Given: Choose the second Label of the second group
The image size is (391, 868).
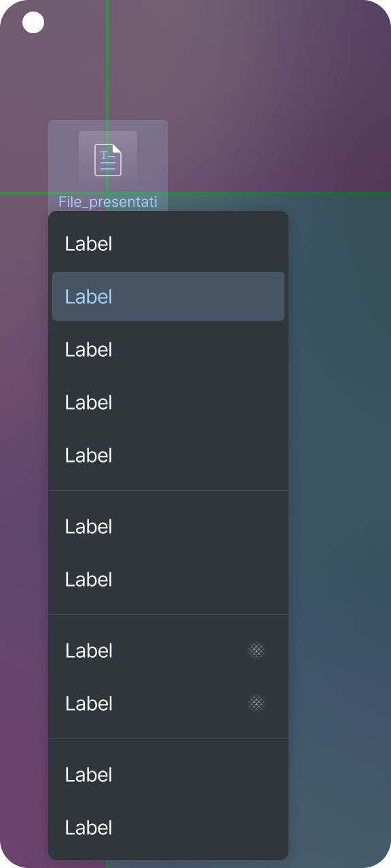Looking at the screenshot, I should pyautogui.click(x=168, y=579).
